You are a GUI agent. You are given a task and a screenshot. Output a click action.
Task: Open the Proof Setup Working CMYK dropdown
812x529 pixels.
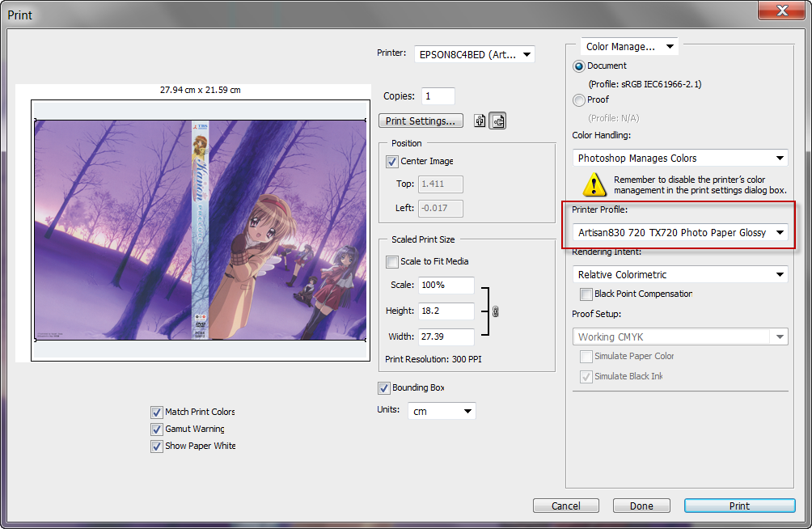[680, 336]
